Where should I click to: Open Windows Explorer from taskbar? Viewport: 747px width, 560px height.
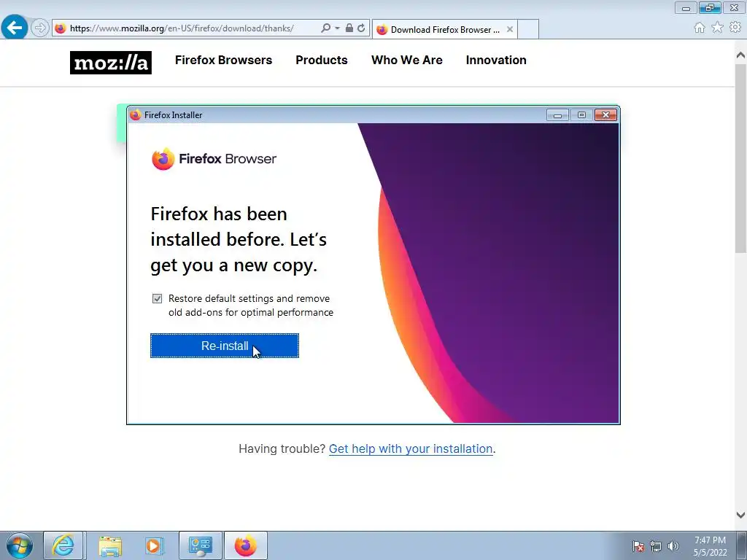110,545
